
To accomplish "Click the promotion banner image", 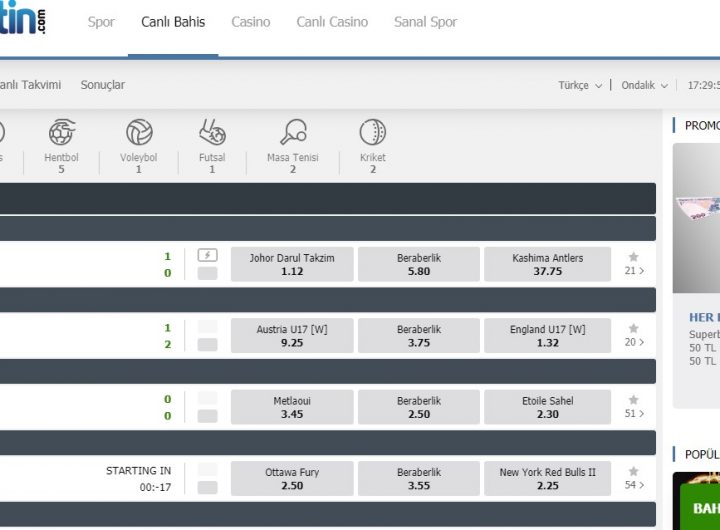I will (696, 218).
